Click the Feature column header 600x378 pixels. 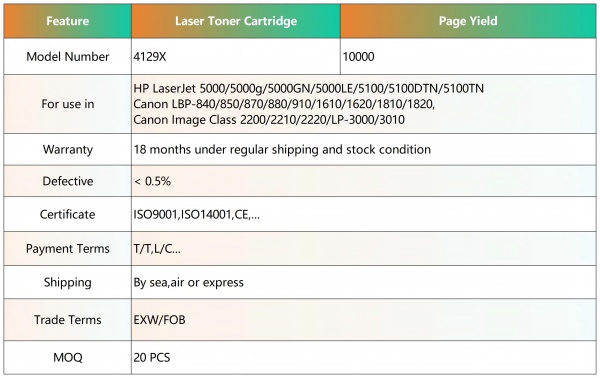tap(67, 21)
